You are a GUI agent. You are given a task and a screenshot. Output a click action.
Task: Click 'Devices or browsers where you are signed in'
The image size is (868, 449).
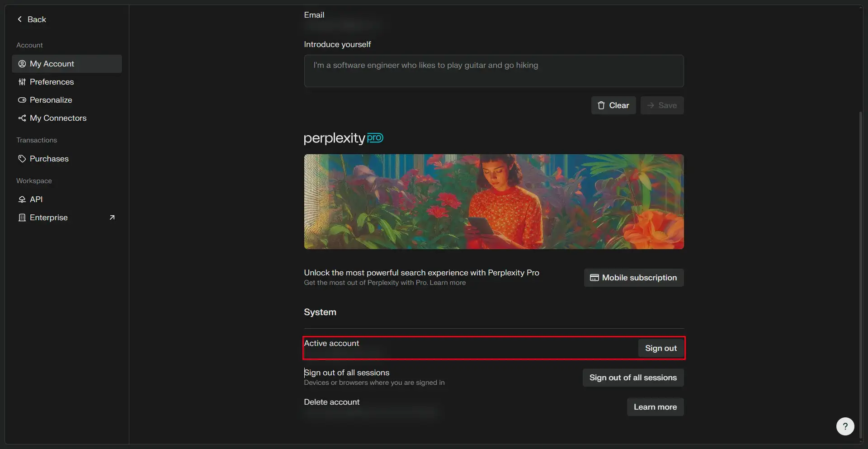[x=374, y=383]
